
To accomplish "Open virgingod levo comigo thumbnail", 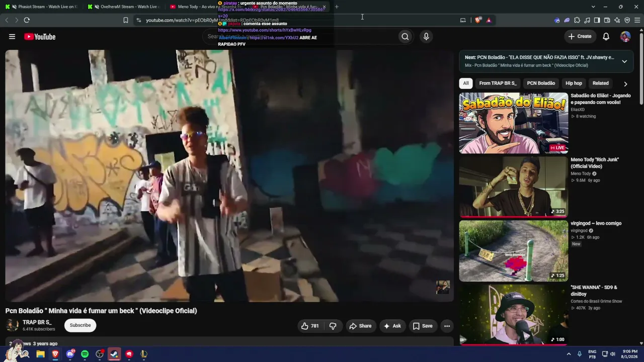I will 513,250.
